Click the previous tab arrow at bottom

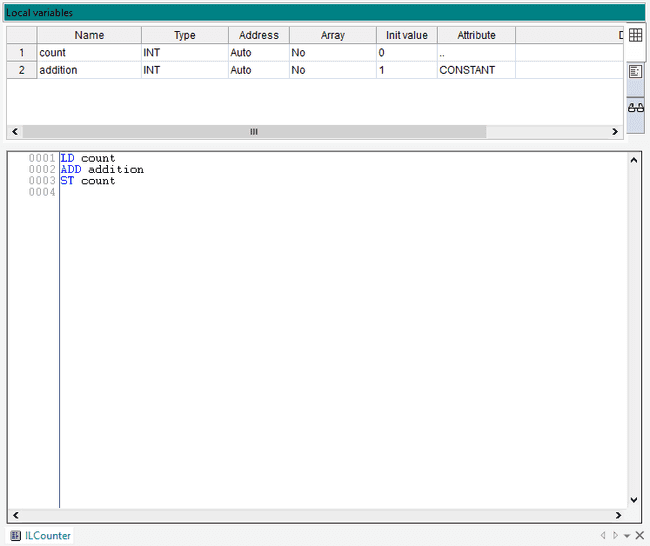coord(602,536)
